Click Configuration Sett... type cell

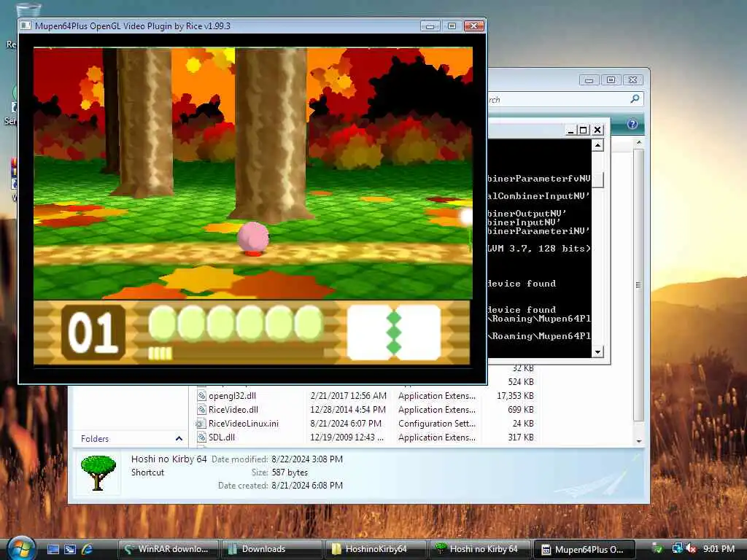(437, 424)
